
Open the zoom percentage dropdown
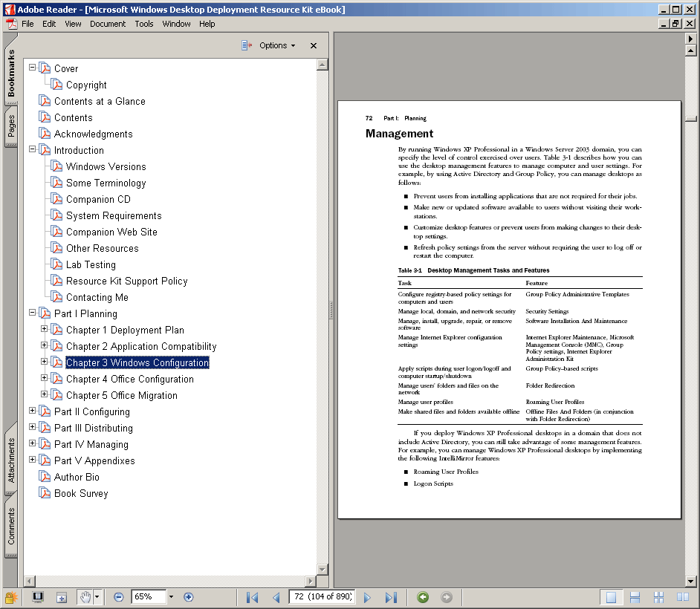click(171, 597)
